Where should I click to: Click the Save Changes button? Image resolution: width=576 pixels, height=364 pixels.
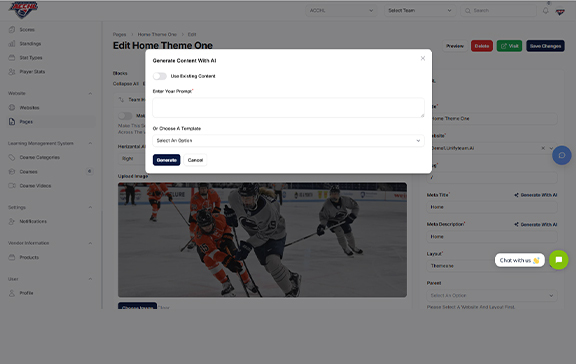pyautogui.click(x=545, y=46)
